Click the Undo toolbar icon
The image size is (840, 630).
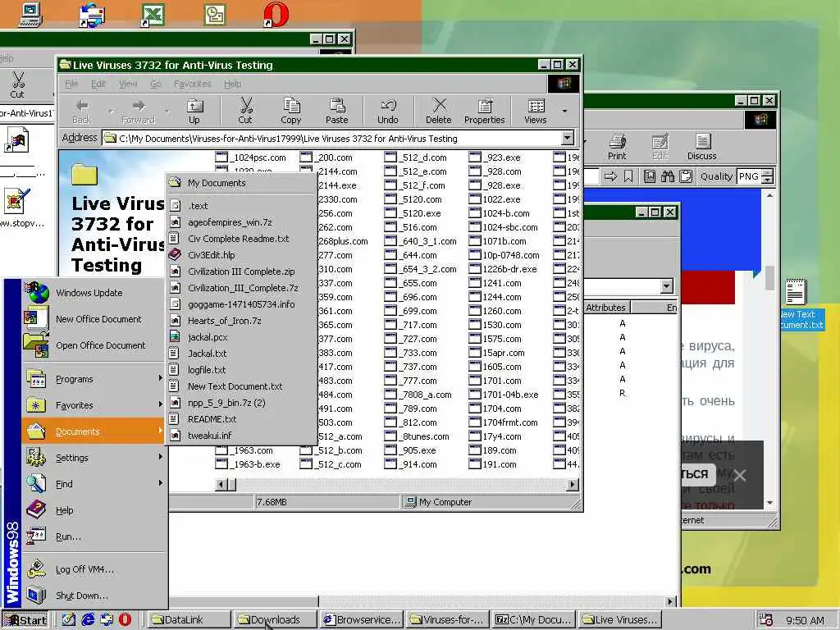pos(387,112)
